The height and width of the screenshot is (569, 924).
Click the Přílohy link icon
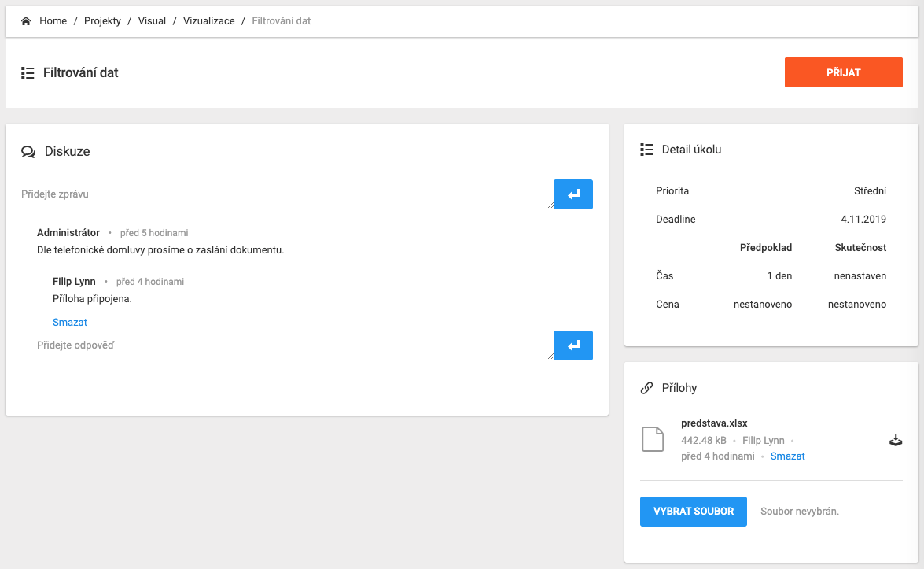point(647,388)
